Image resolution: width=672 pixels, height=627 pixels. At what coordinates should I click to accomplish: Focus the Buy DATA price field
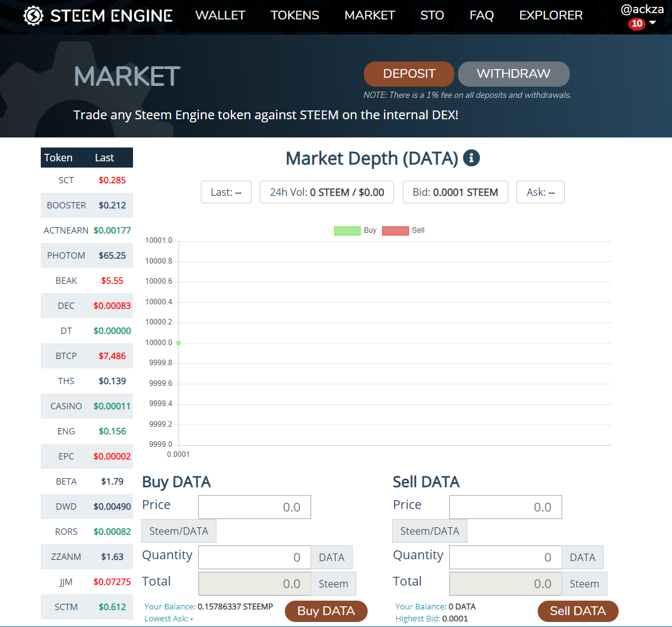pos(255,507)
